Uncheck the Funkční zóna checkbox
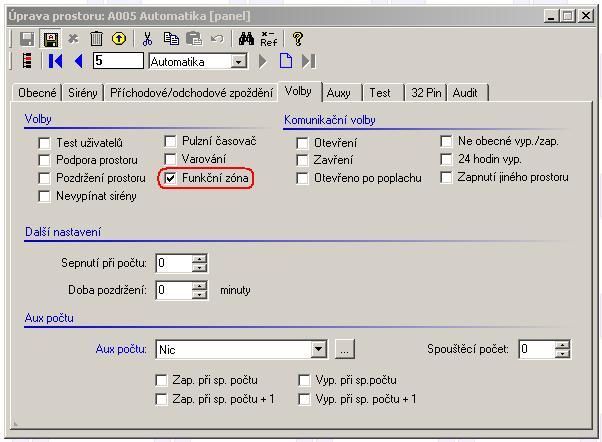The height and width of the screenshot is (442, 602). (171, 178)
